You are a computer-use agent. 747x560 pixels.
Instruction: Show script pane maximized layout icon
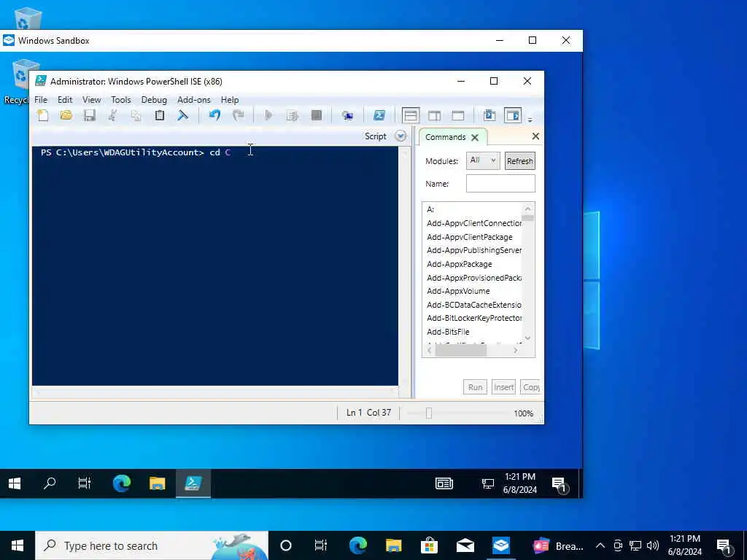click(x=458, y=116)
